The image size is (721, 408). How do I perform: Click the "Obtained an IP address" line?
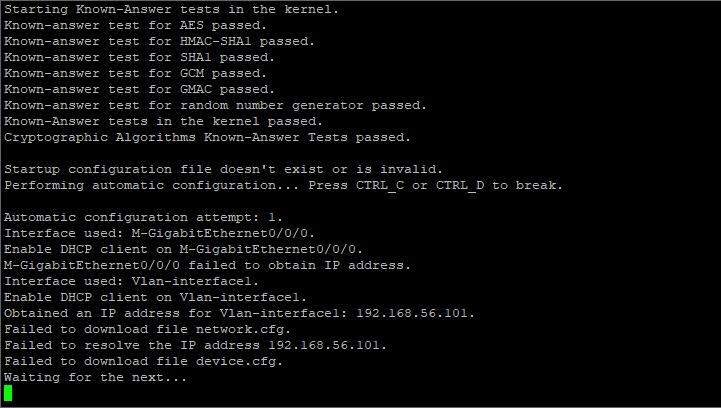[239, 313]
